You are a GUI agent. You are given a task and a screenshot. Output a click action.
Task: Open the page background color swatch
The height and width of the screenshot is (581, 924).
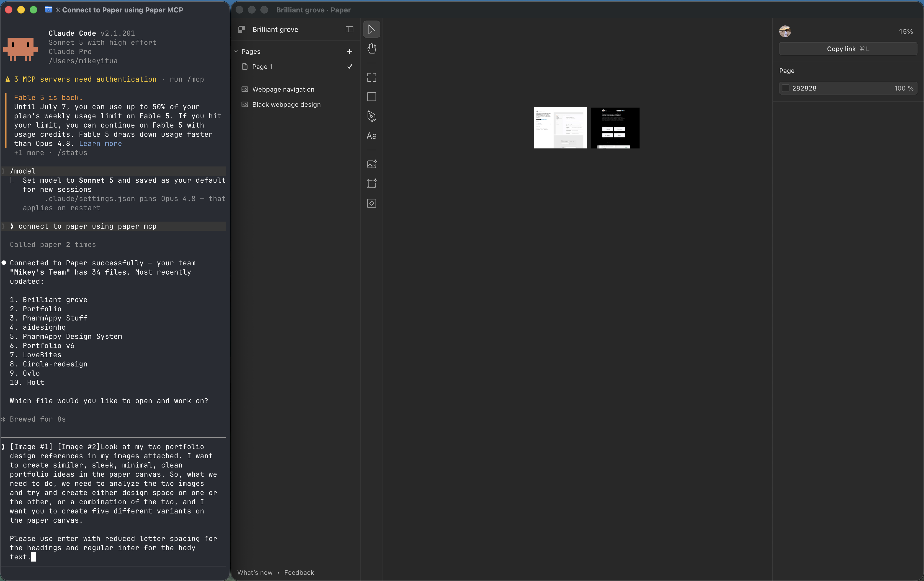[785, 88]
